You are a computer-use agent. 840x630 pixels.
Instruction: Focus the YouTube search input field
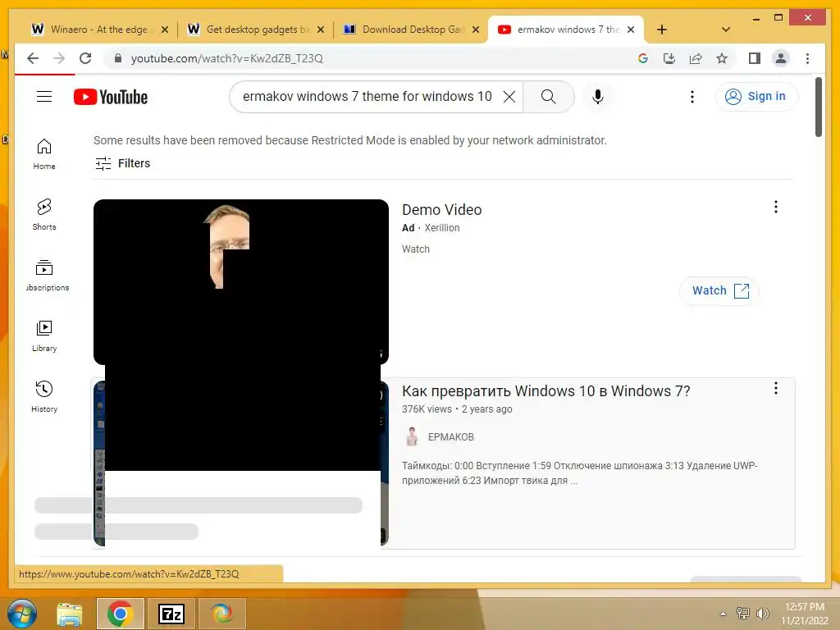pos(367,97)
